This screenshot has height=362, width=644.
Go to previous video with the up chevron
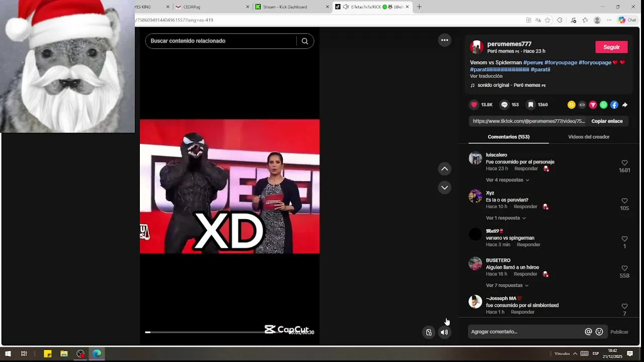(445, 169)
